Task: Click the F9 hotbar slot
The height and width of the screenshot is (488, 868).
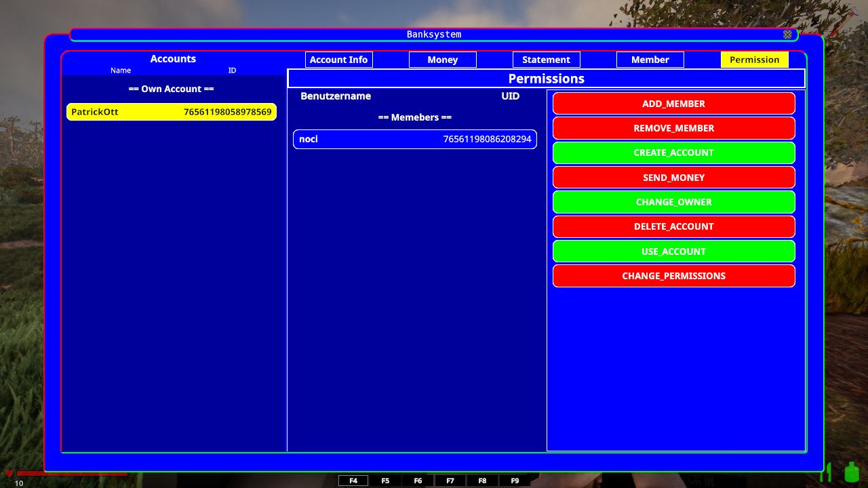Action: pos(515,481)
